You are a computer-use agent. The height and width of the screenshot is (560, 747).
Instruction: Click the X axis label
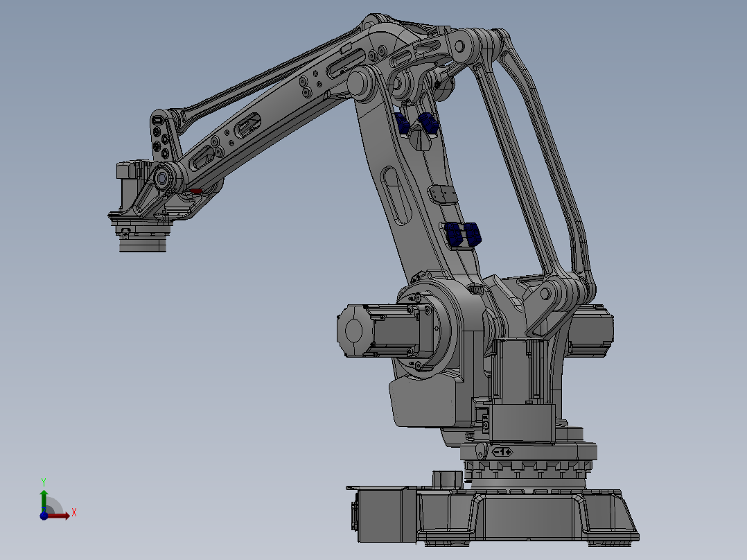pos(74,511)
